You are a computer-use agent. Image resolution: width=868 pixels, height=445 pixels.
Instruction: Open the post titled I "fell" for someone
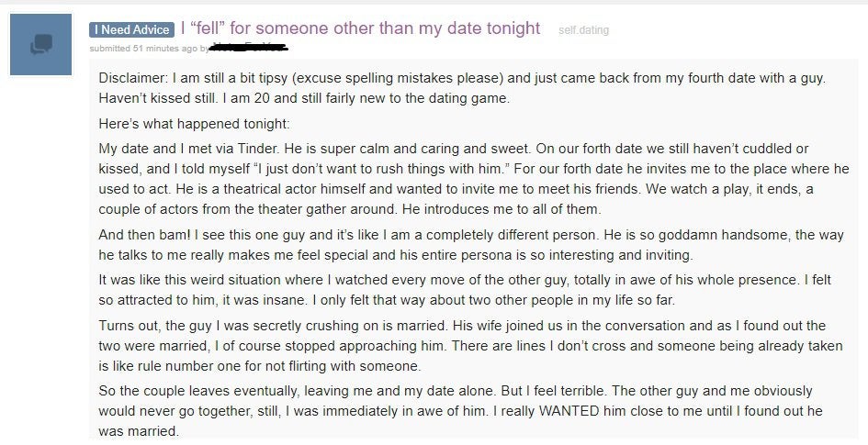pos(360,28)
